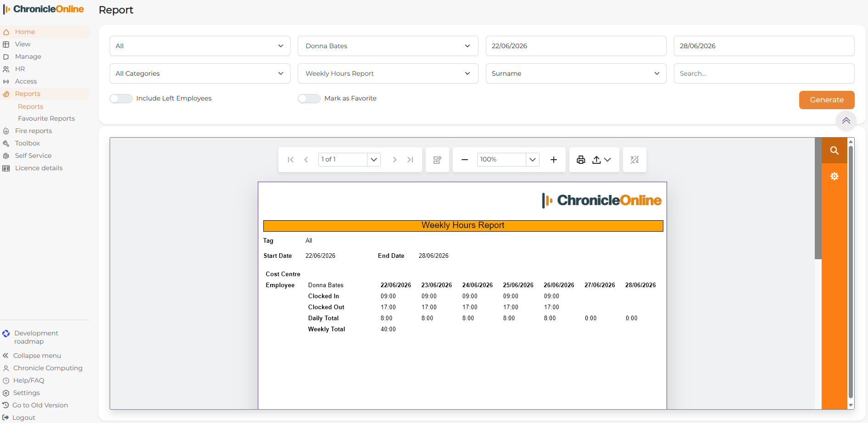Open the All tag dropdown
The height and width of the screenshot is (423, 868).
pyautogui.click(x=200, y=46)
